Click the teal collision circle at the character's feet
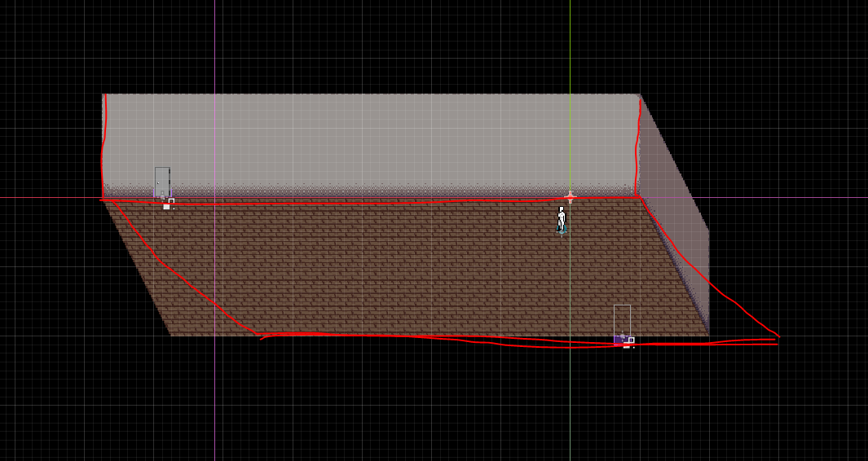Viewport: 868px width, 461px height. tap(562, 230)
